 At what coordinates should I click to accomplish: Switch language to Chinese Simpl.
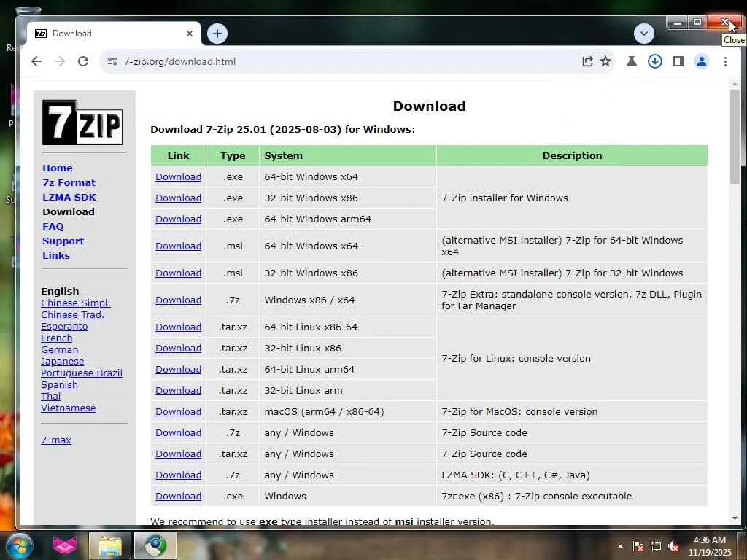pyautogui.click(x=76, y=303)
